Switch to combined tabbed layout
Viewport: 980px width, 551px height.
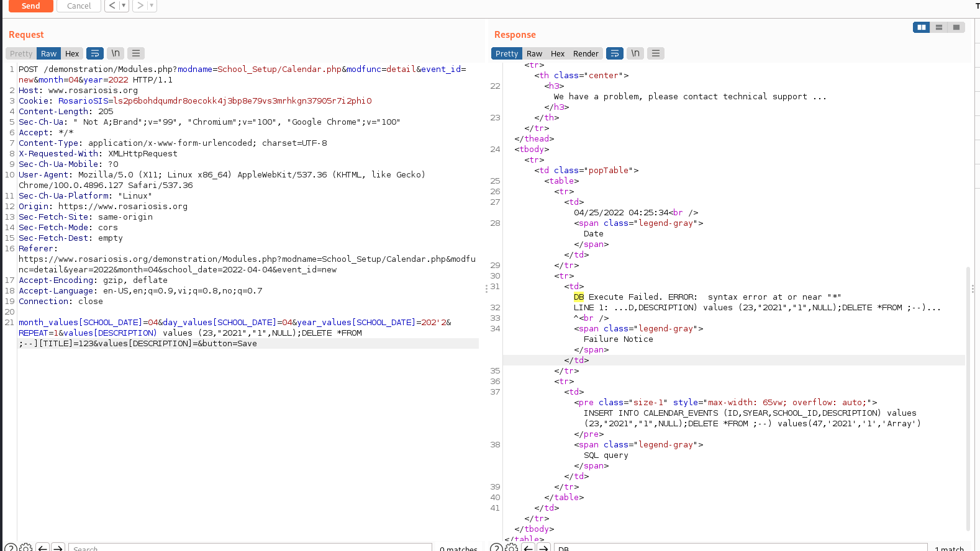[x=956, y=27]
